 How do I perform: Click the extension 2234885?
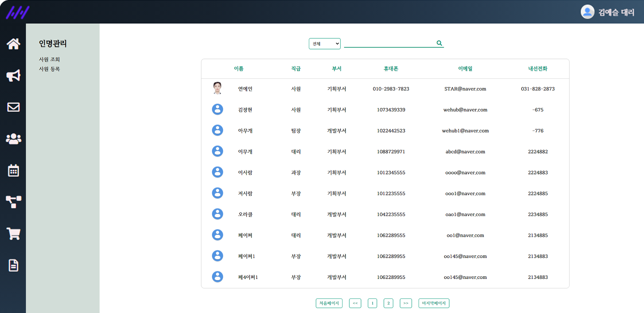pos(538,214)
